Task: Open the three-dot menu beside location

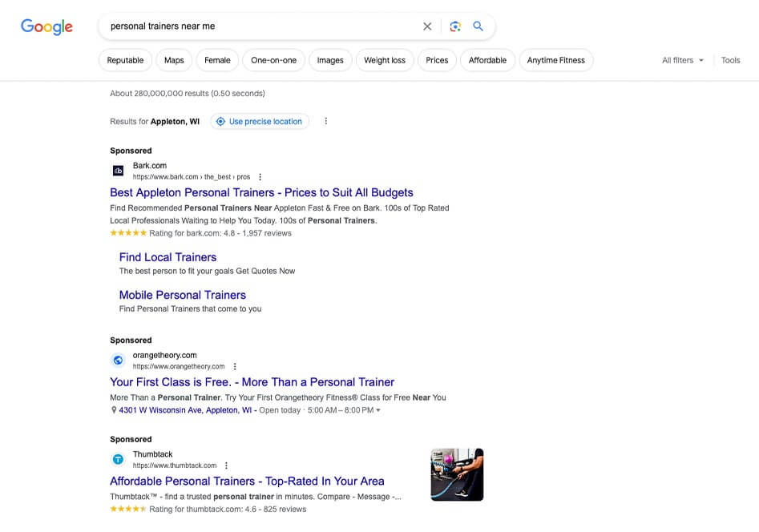Action: pyautogui.click(x=325, y=122)
